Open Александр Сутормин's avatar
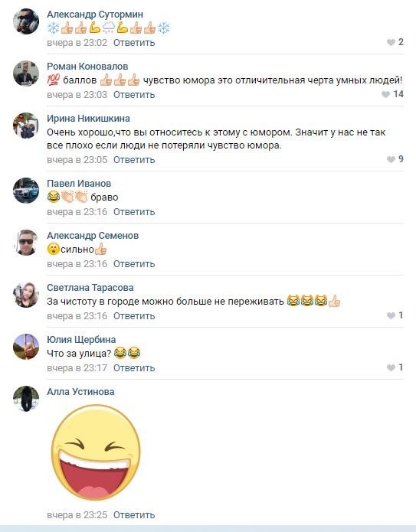416x532 pixels. click(26, 21)
